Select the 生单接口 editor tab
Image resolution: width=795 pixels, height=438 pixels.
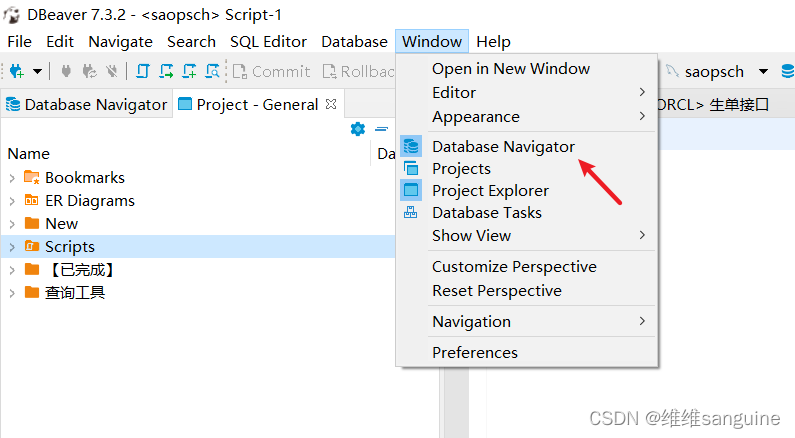(712, 104)
